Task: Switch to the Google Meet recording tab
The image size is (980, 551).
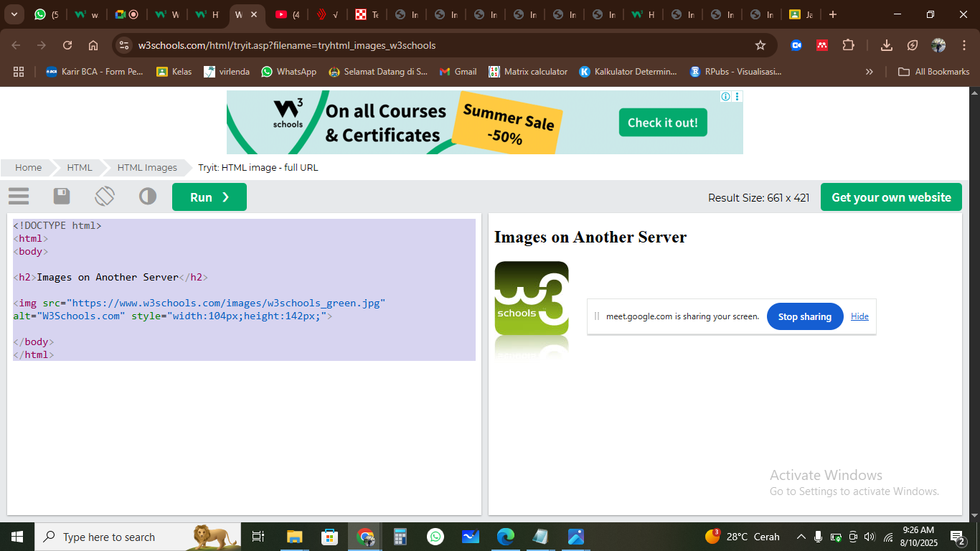Action: 126,14
